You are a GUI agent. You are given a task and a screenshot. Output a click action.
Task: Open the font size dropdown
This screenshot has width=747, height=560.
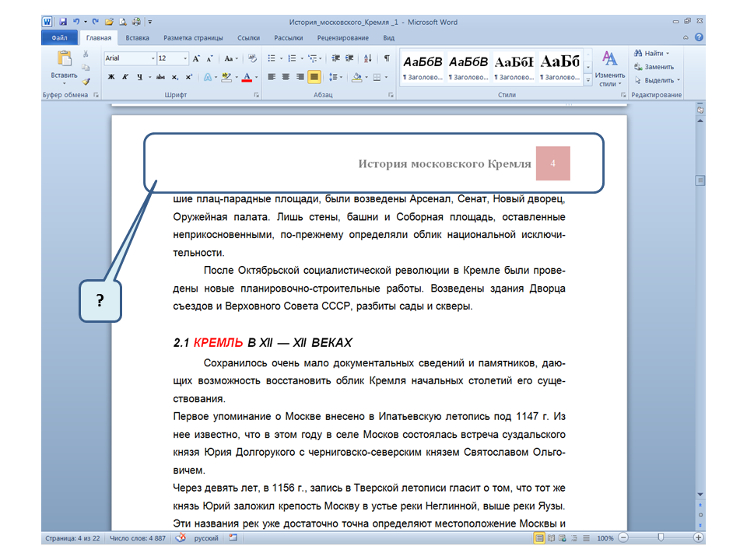[184, 58]
